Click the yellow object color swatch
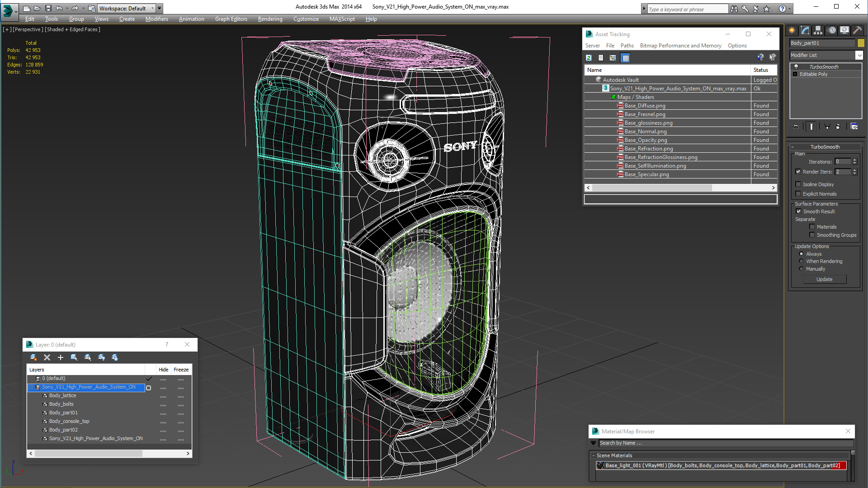 pyautogui.click(x=860, y=43)
